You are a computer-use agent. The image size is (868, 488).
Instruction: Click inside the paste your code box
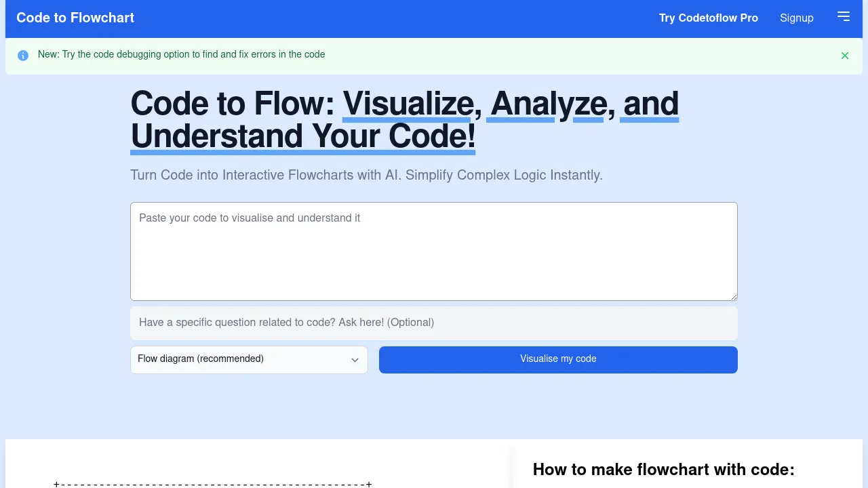point(433,251)
